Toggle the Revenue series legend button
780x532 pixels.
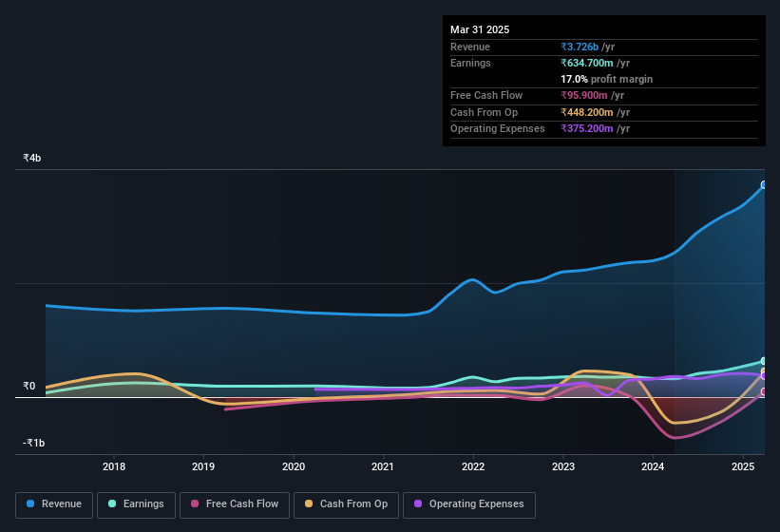point(54,505)
